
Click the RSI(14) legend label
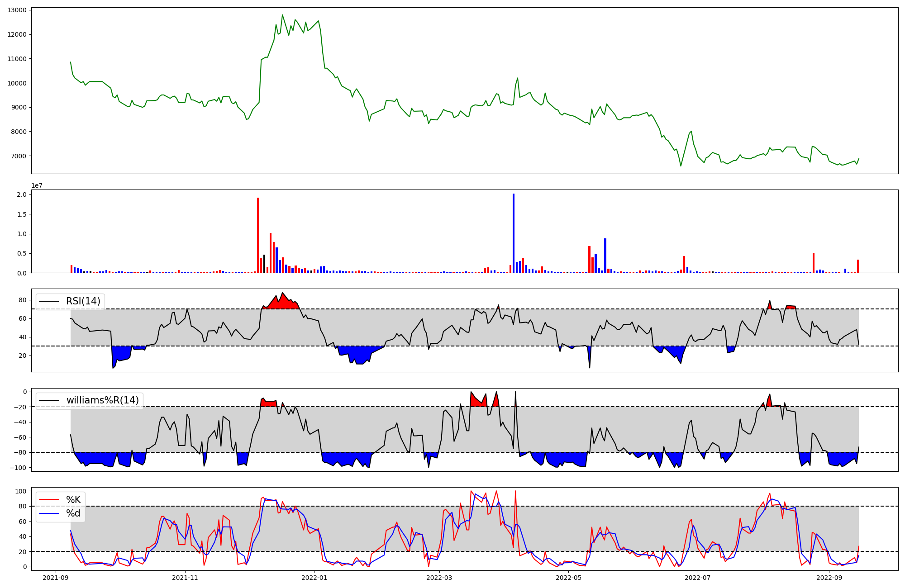pyautogui.click(x=83, y=301)
